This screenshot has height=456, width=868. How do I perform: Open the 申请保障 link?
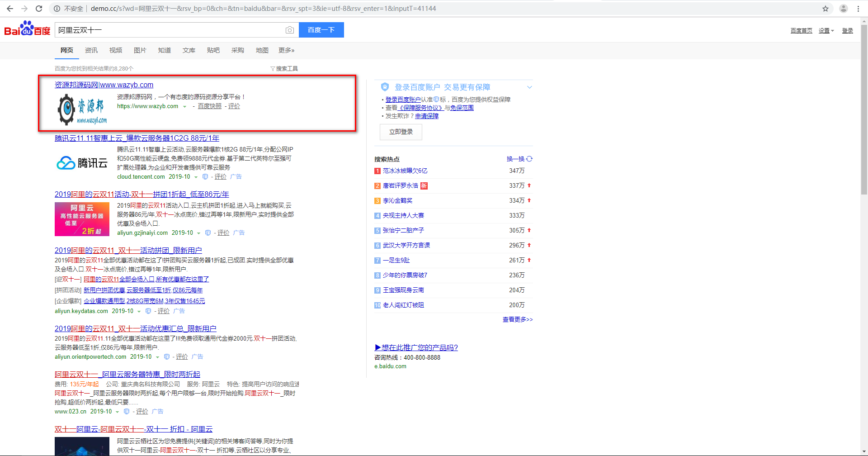tap(427, 116)
